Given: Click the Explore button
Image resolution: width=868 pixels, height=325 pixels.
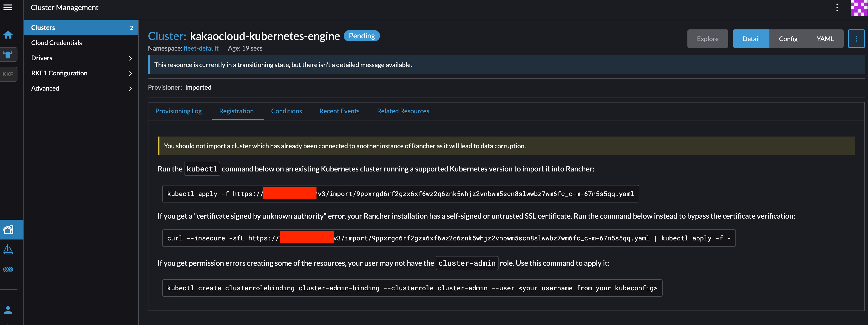Looking at the screenshot, I should click(708, 39).
